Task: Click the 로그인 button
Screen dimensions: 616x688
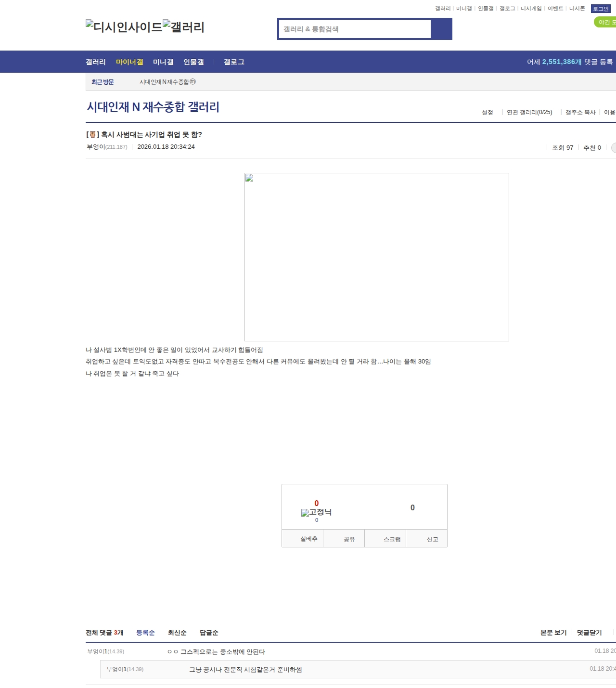Action: point(601,9)
